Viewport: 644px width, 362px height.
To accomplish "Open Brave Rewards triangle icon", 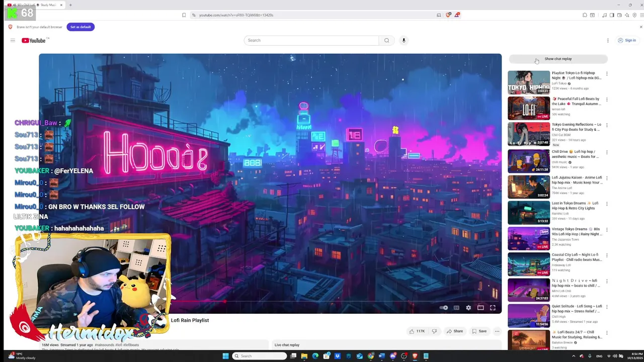I will [457, 15].
